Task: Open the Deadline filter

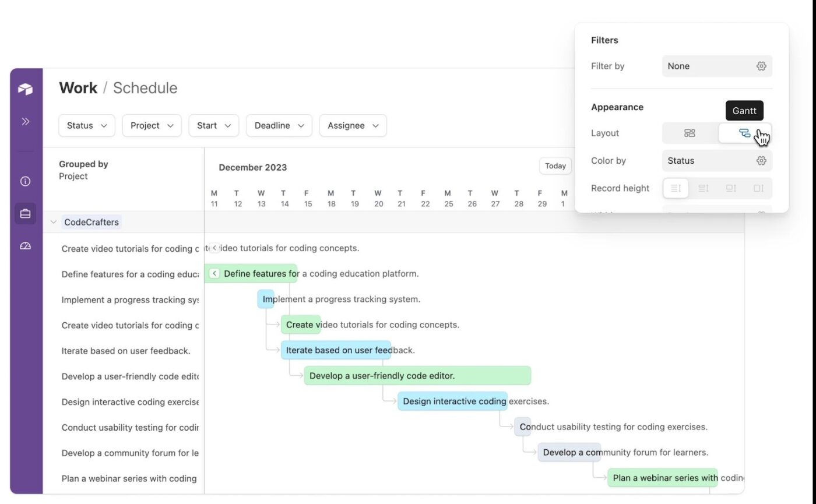Action: (279, 125)
